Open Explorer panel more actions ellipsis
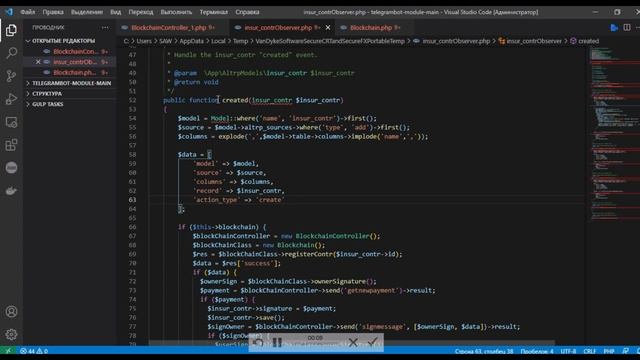The height and width of the screenshot is (360, 640). pos(105,27)
